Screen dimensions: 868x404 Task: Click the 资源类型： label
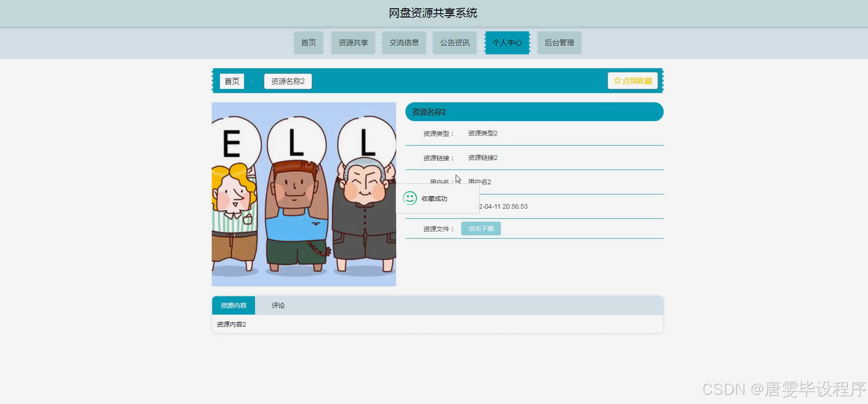point(439,134)
